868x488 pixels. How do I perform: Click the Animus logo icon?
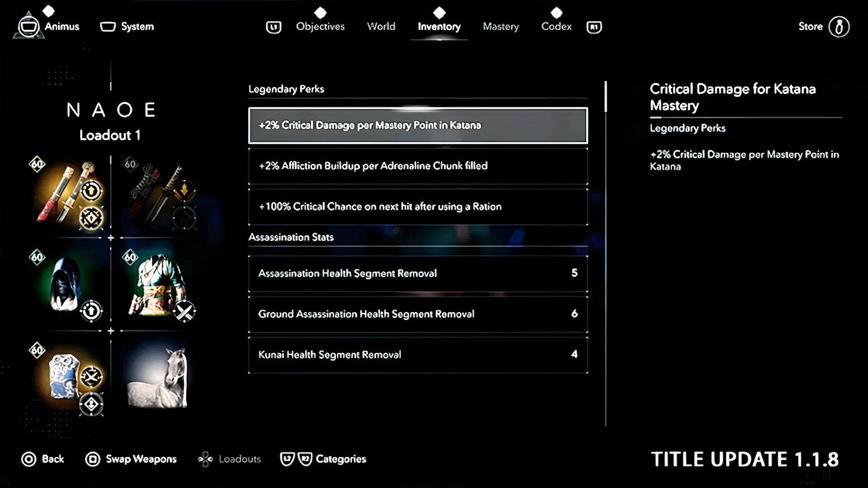(28, 27)
